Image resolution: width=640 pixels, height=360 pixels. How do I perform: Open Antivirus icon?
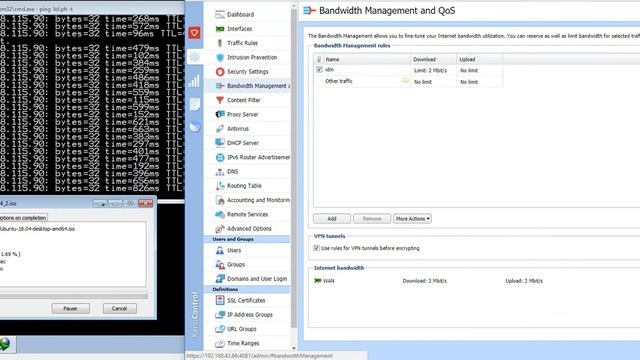pos(220,129)
